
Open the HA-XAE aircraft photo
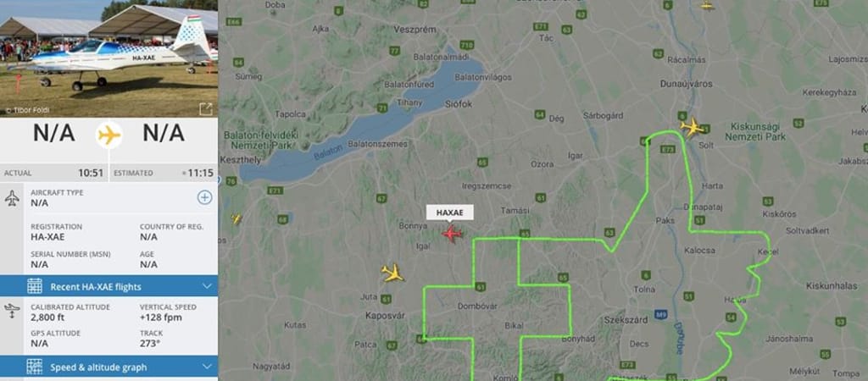pos(109,58)
